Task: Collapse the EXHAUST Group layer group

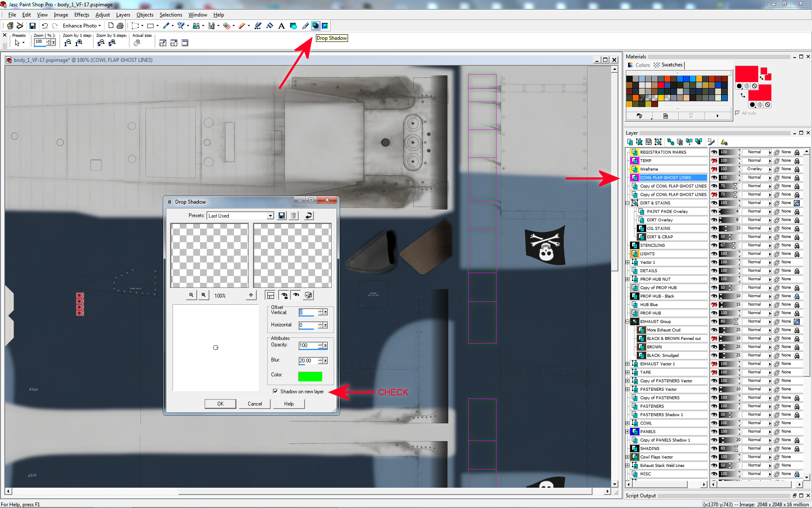Action: (x=628, y=322)
